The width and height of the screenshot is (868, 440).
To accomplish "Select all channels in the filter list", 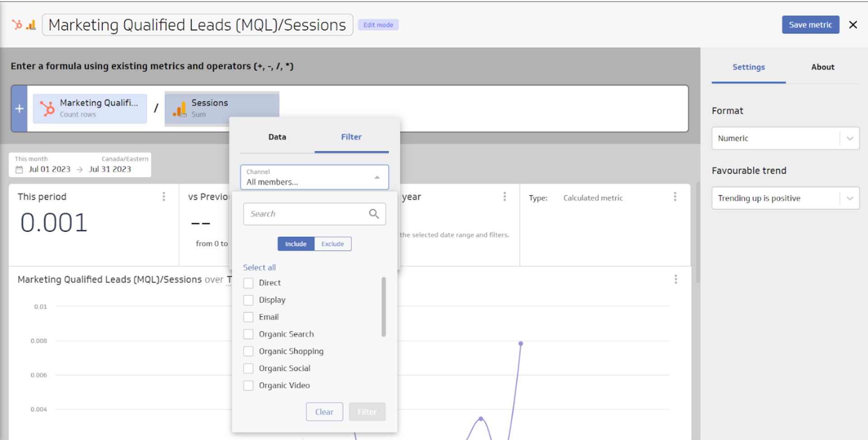I will [x=259, y=267].
